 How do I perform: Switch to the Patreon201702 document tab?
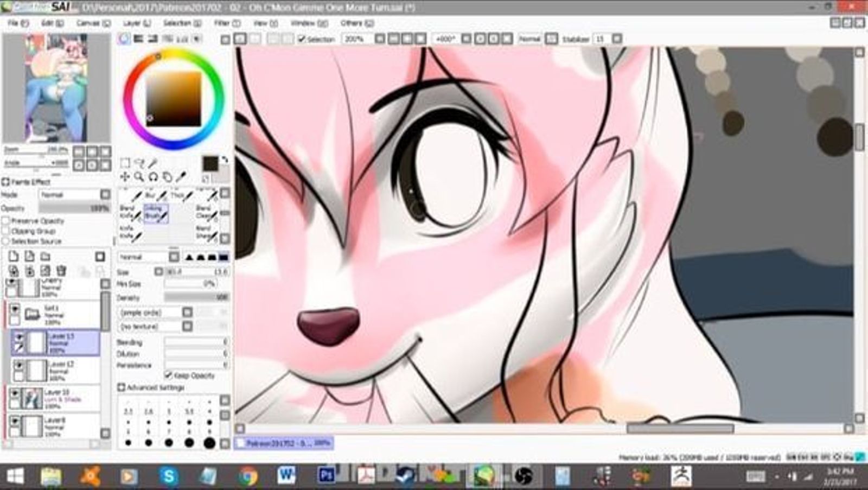pyautogui.click(x=284, y=443)
